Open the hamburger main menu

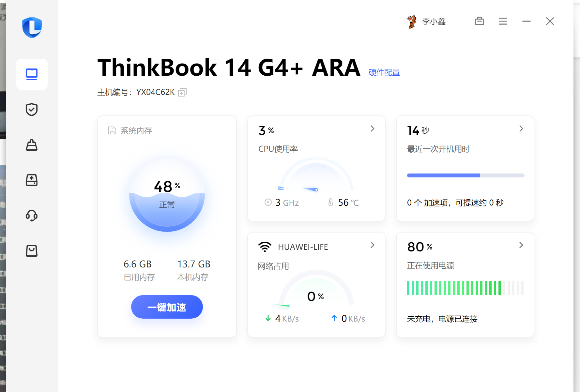pyautogui.click(x=503, y=21)
